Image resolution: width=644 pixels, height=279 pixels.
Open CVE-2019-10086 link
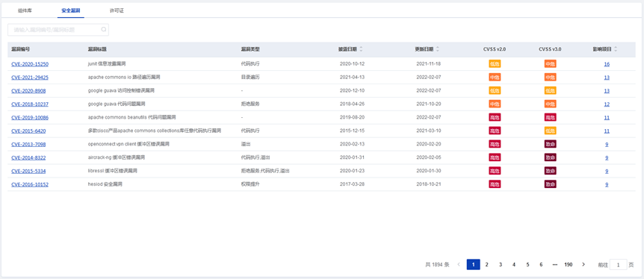coord(30,118)
